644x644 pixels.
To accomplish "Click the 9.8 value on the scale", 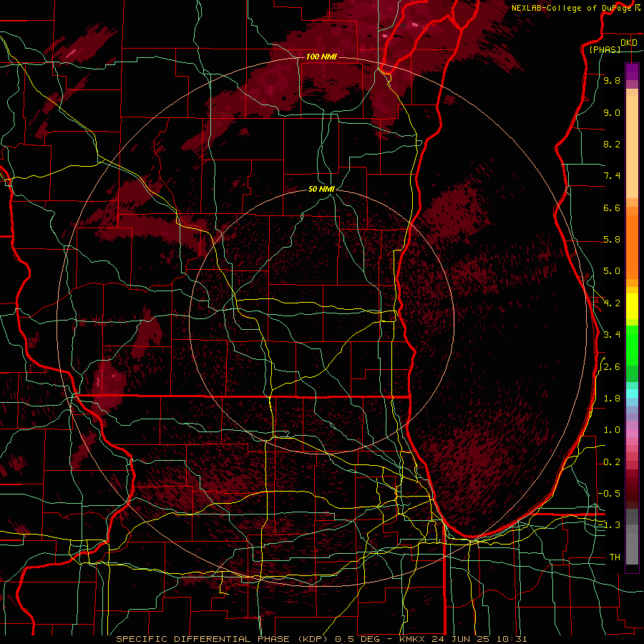I will tap(612, 80).
